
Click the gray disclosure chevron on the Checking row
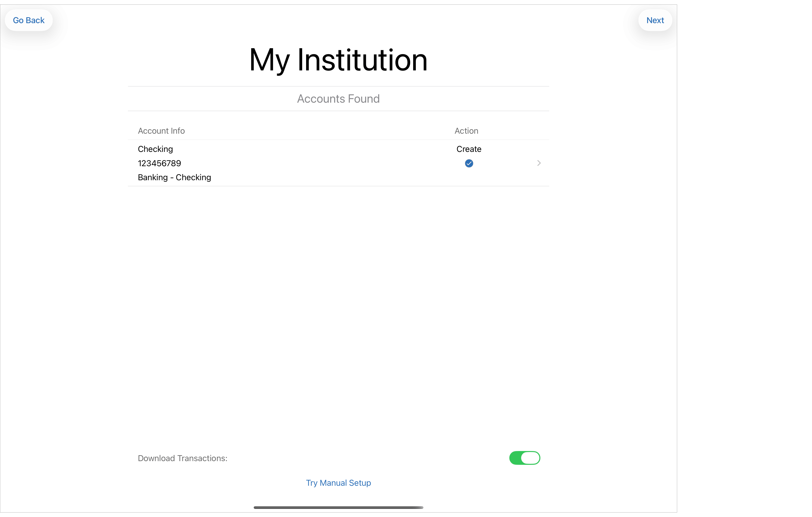[x=539, y=163]
